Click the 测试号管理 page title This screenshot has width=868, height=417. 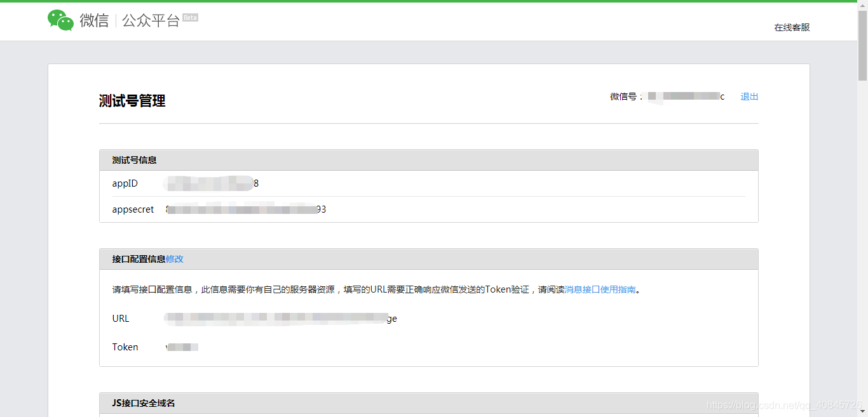(x=131, y=100)
